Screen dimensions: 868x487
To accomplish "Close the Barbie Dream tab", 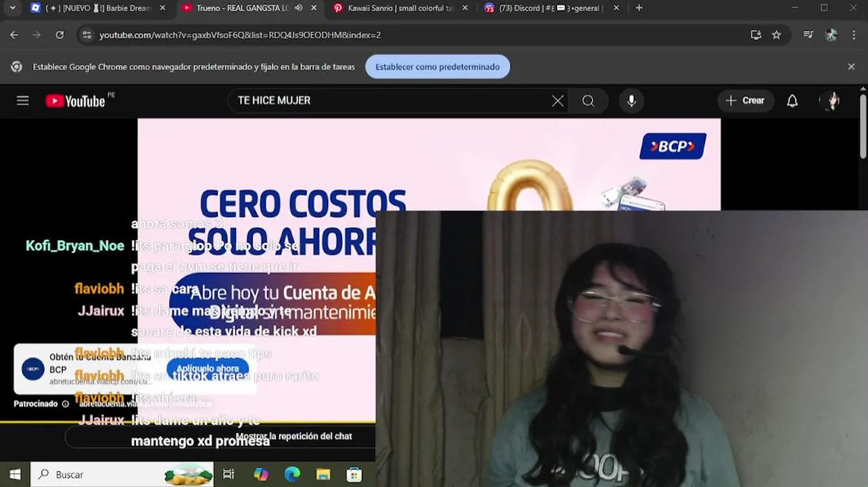I will click(162, 8).
